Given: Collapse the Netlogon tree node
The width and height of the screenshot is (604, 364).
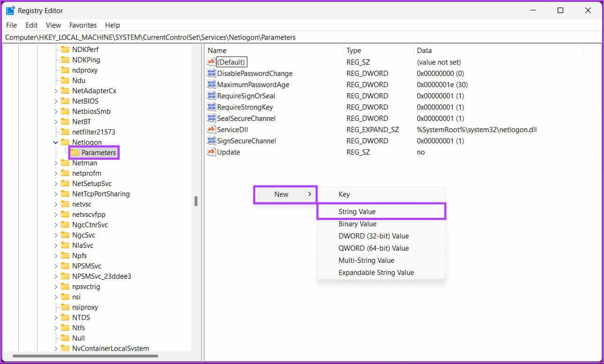Looking at the screenshot, I should click(x=56, y=142).
